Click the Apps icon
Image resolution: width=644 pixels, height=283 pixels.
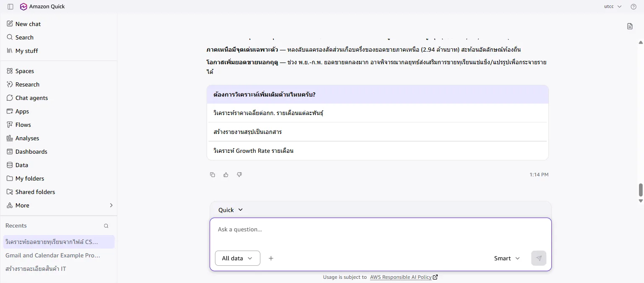tap(10, 111)
